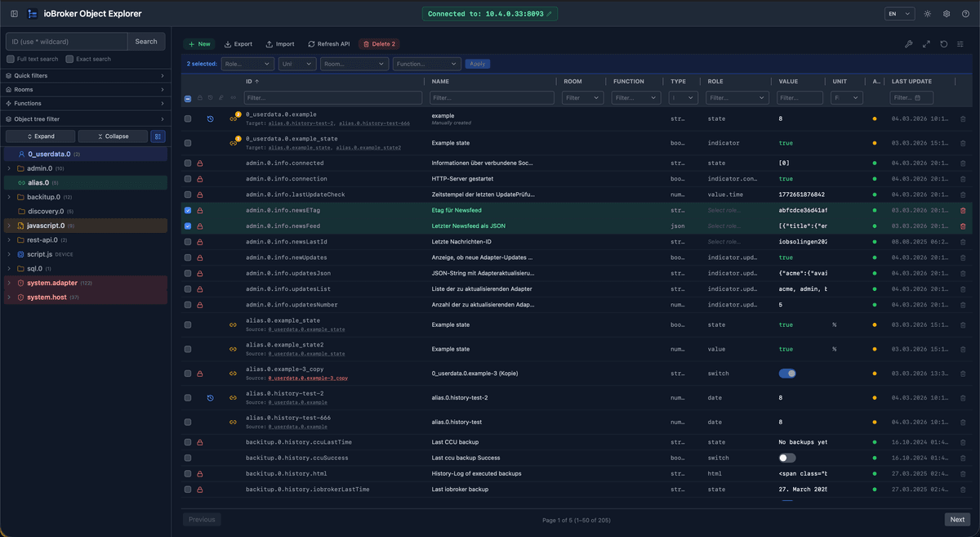
Task: Open settings with the gear icon
Action: [x=947, y=14]
